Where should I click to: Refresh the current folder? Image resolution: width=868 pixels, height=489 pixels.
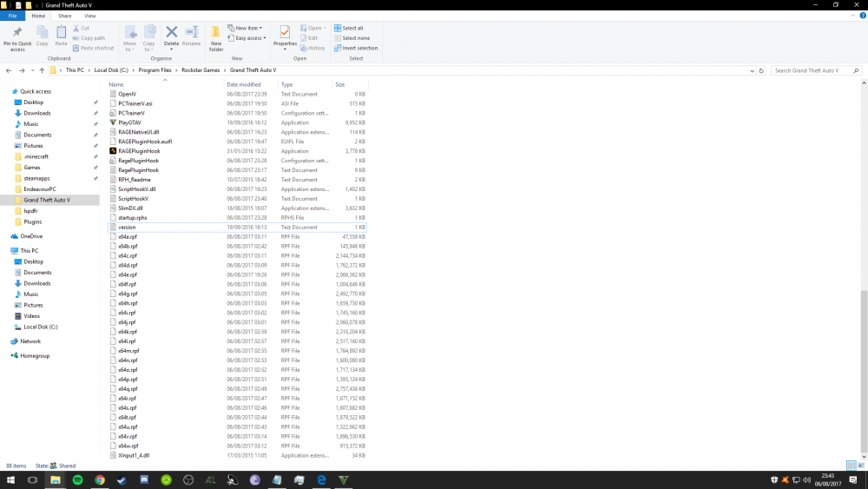(x=761, y=71)
